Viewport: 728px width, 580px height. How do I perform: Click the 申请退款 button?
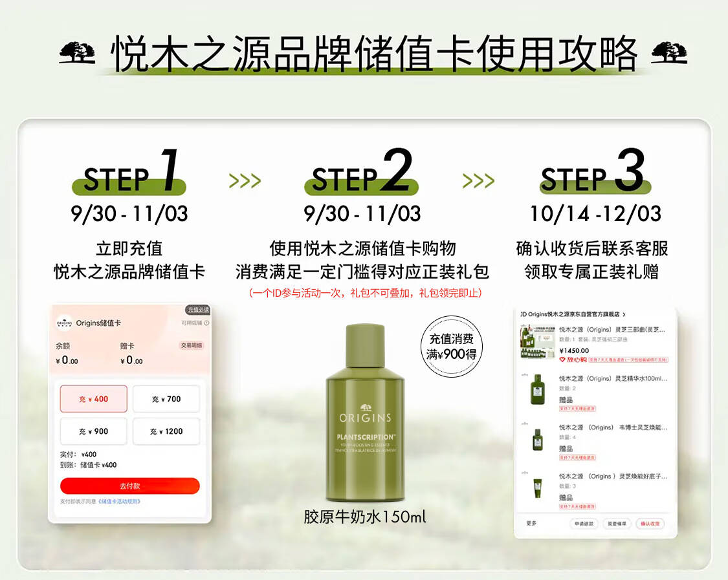point(582,523)
